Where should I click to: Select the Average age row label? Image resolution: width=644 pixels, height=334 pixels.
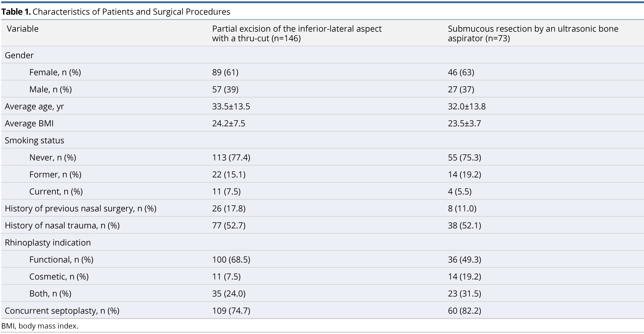(34, 107)
